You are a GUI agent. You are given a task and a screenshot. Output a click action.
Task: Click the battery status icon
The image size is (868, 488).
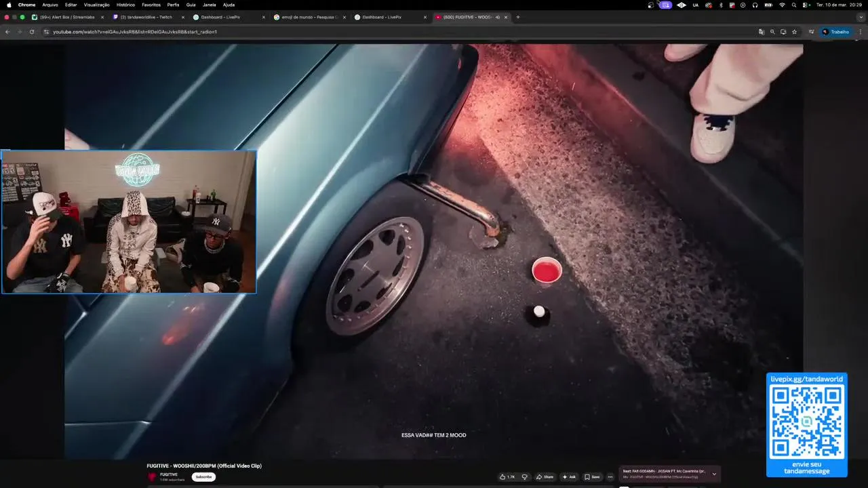click(x=768, y=5)
